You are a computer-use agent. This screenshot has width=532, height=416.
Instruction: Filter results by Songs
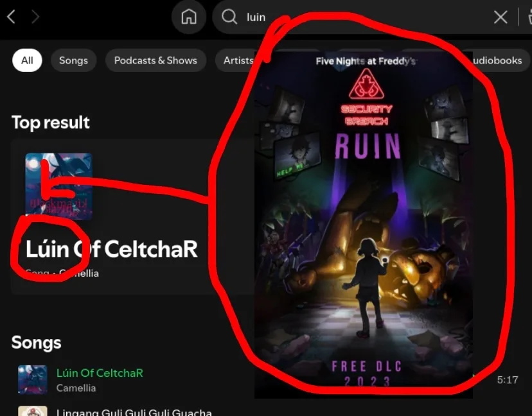click(74, 60)
